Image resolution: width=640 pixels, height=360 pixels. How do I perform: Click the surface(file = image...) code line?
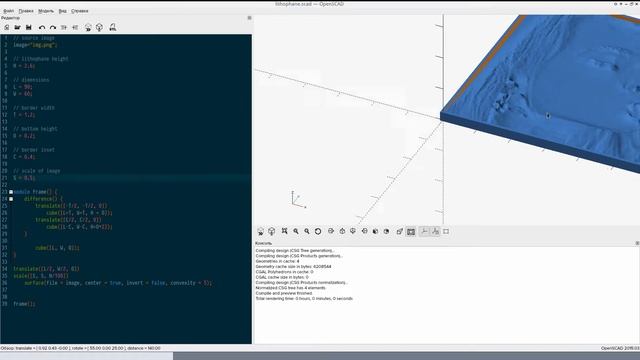(118, 283)
